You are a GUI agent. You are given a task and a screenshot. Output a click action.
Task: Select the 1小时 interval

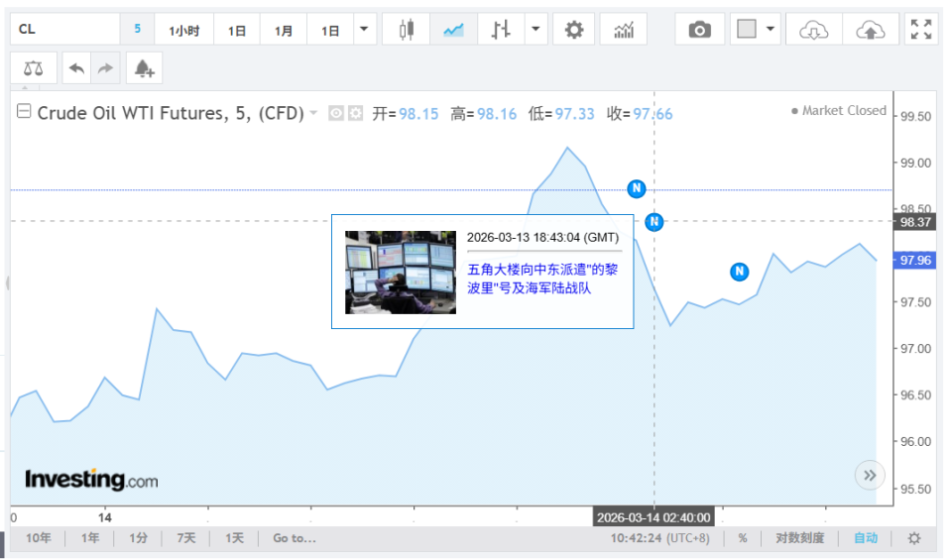[183, 30]
